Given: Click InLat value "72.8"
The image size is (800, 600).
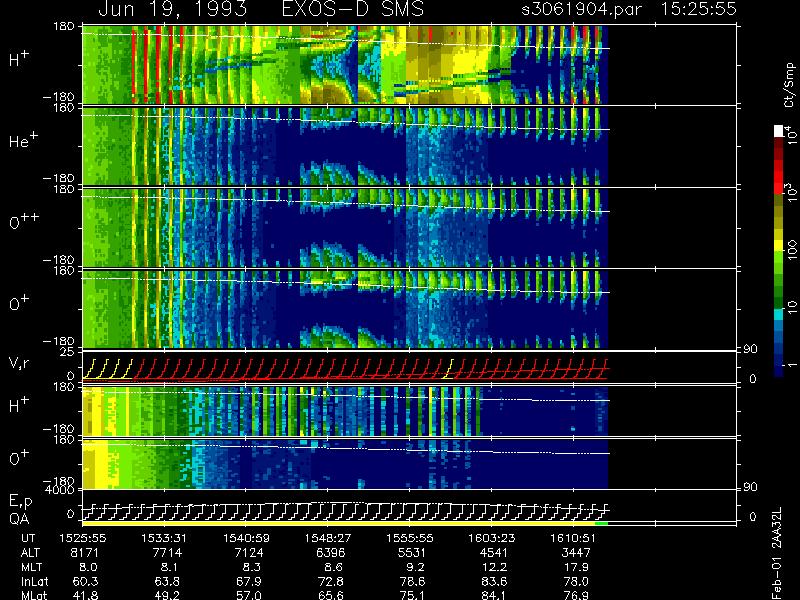Looking at the screenshot, I should (x=331, y=582).
